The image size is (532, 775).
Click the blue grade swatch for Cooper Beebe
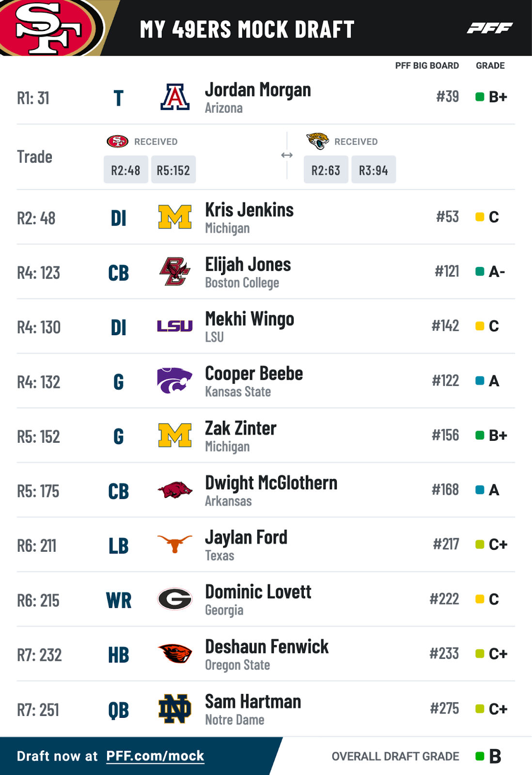tap(480, 381)
